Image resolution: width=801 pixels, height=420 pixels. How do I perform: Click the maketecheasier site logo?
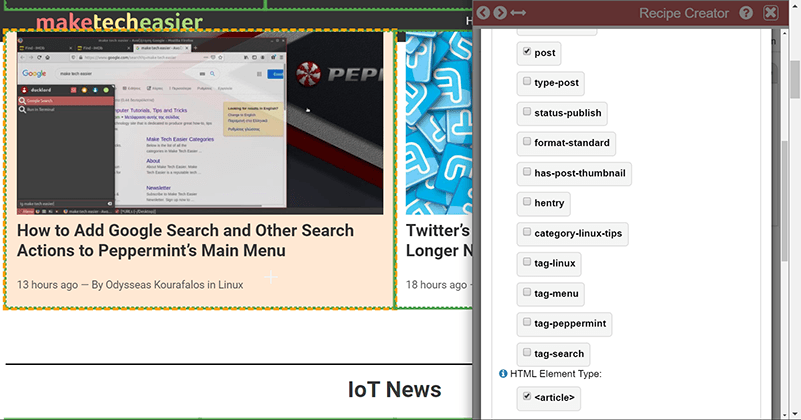(120, 22)
